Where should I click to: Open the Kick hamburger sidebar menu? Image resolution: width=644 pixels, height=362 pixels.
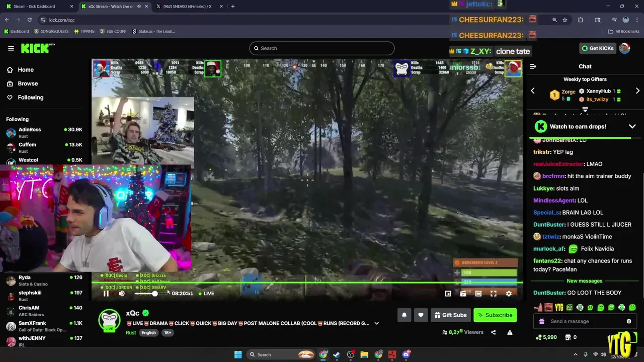click(x=11, y=48)
